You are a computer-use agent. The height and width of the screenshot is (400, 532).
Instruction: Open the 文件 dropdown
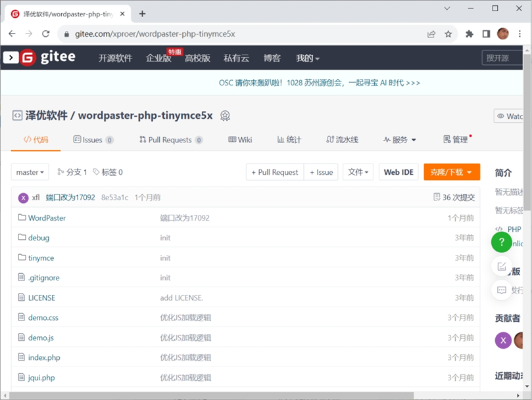point(358,172)
